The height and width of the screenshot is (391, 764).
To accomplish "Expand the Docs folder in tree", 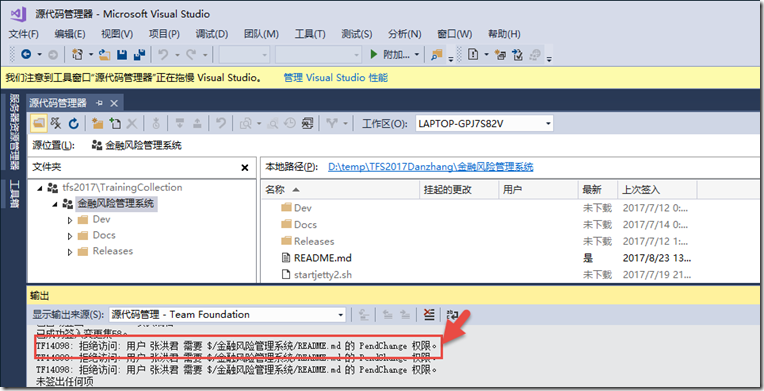I will pos(70,236).
